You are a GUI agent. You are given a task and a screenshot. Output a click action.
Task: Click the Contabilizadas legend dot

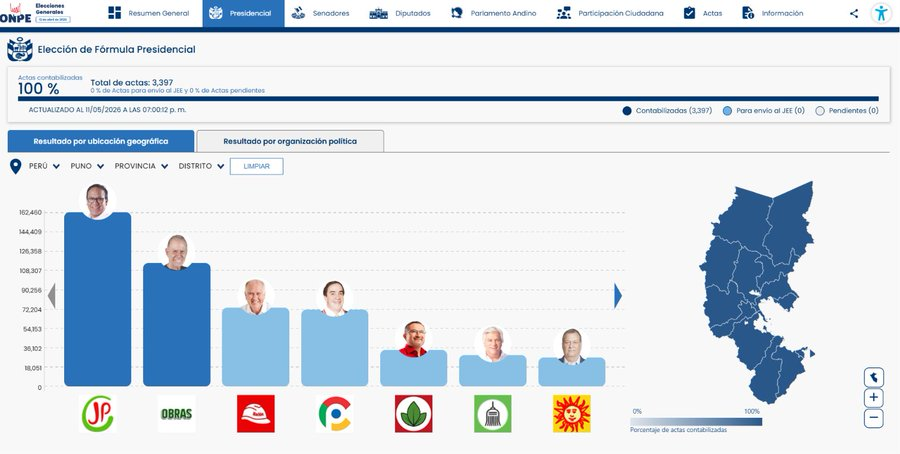pyautogui.click(x=627, y=111)
